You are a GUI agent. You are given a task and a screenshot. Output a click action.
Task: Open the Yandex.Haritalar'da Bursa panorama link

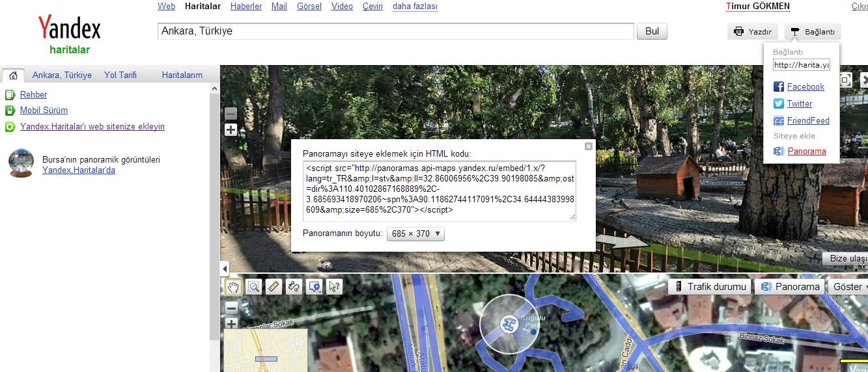79,170
